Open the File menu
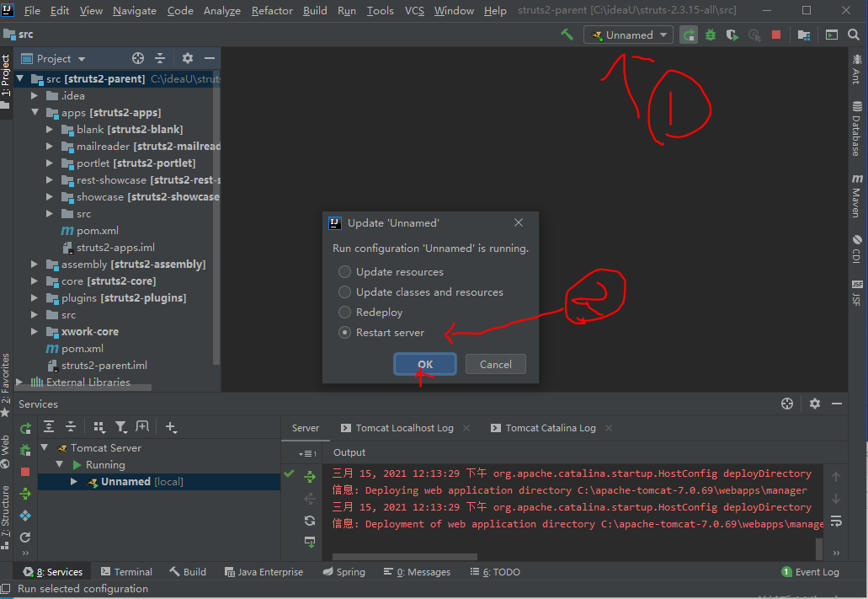The height and width of the screenshot is (599, 868). point(31,10)
